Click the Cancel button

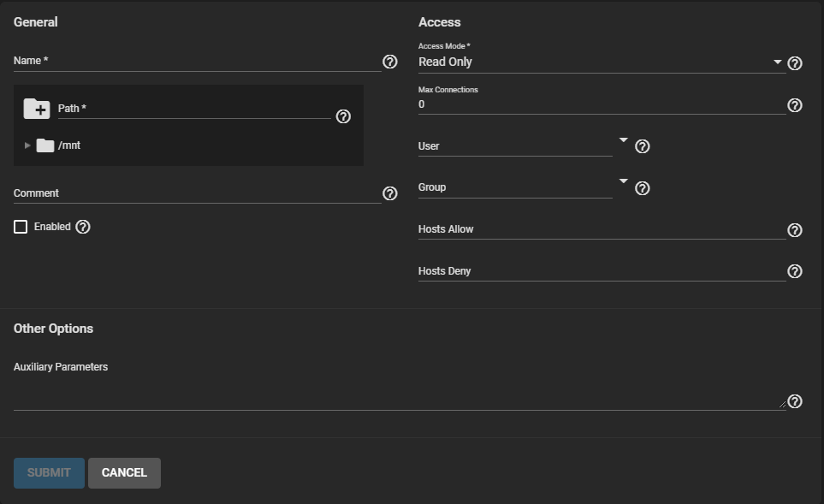(124, 473)
